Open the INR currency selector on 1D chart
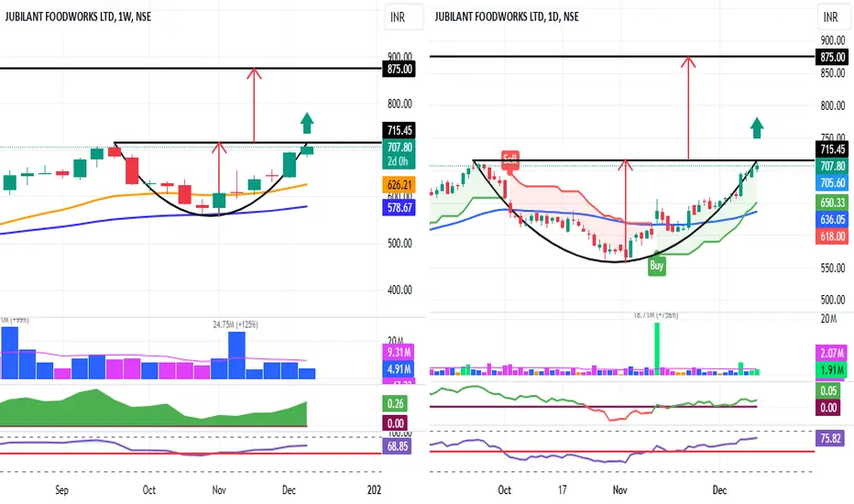Image resolution: width=854 pixels, height=504 pixels. pos(835,16)
